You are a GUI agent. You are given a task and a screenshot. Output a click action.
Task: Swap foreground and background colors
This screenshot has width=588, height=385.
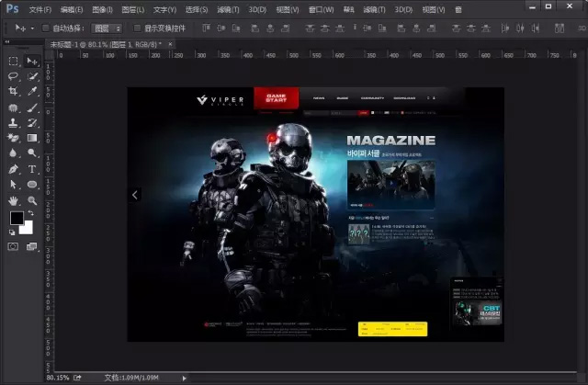(30, 213)
